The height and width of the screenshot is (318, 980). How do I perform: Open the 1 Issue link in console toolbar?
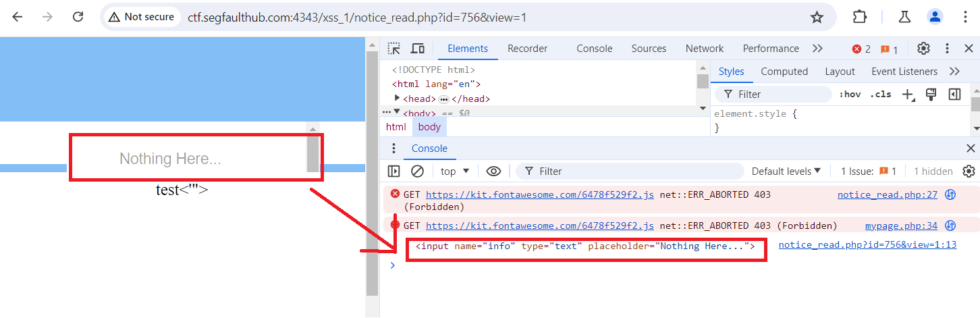click(x=869, y=171)
